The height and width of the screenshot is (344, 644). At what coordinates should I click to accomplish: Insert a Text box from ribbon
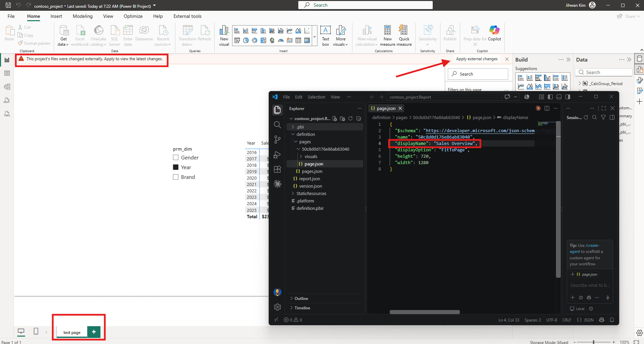pos(326,35)
